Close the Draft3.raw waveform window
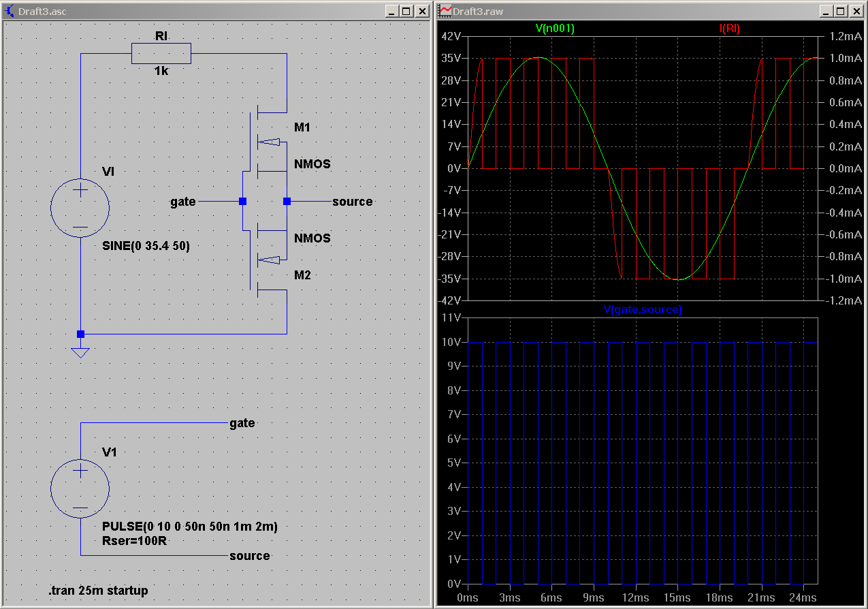The width and height of the screenshot is (868, 609). coord(855,12)
